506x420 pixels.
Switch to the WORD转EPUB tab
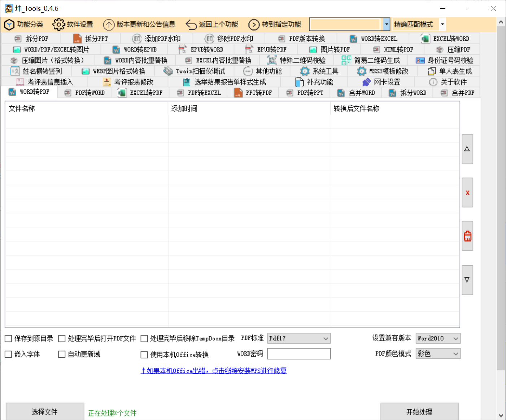coord(135,49)
